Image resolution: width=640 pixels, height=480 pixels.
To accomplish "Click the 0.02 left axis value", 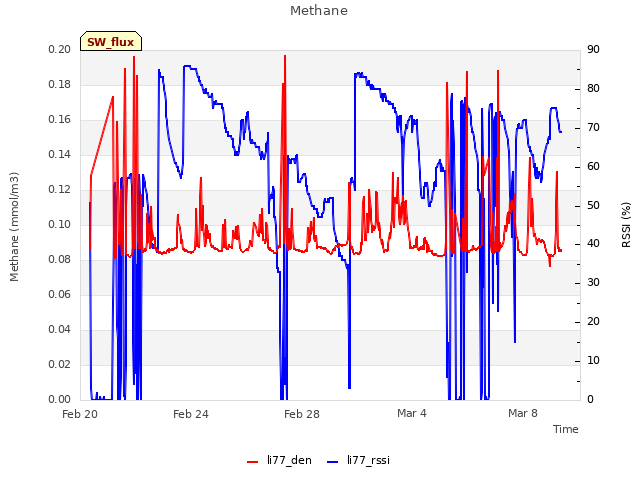I will pos(60,364).
